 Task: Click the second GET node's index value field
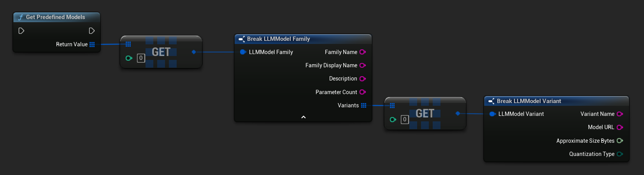[405, 119]
